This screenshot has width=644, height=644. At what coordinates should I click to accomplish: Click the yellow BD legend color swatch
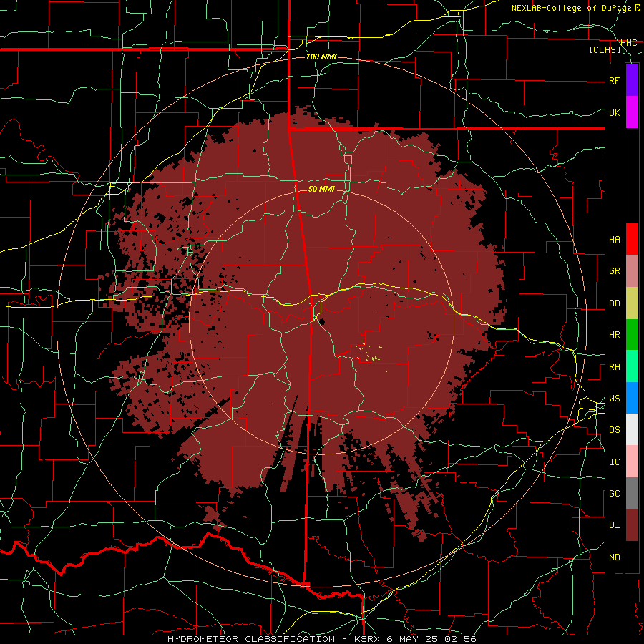tap(632, 303)
